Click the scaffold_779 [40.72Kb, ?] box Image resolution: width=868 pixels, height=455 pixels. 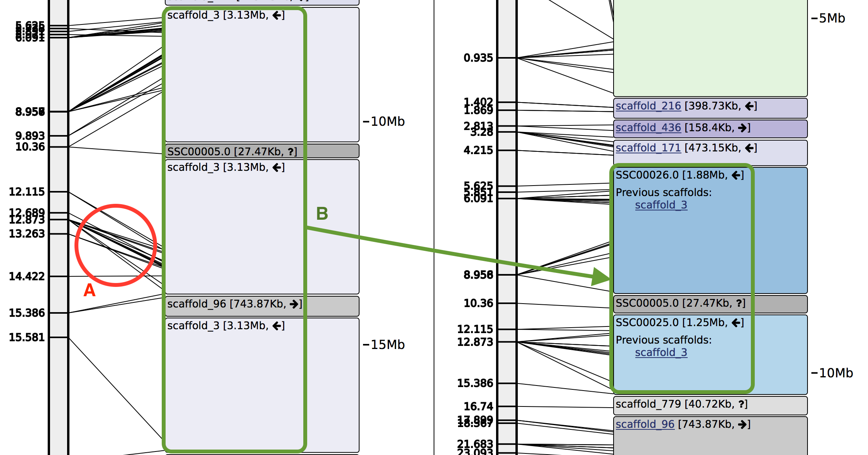[710, 405]
